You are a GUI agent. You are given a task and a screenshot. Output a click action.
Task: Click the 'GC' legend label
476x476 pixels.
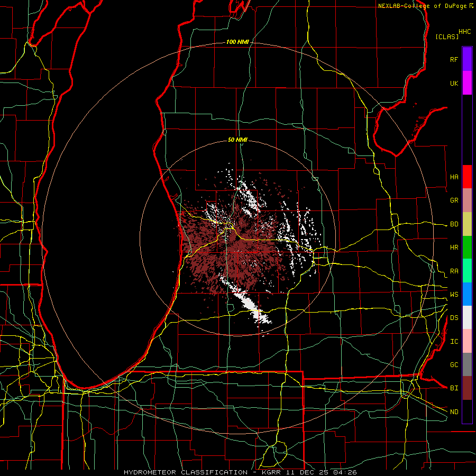click(454, 365)
